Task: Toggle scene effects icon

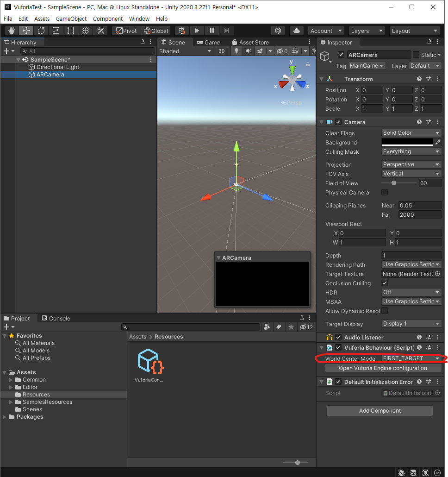Action: click(260, 51)
